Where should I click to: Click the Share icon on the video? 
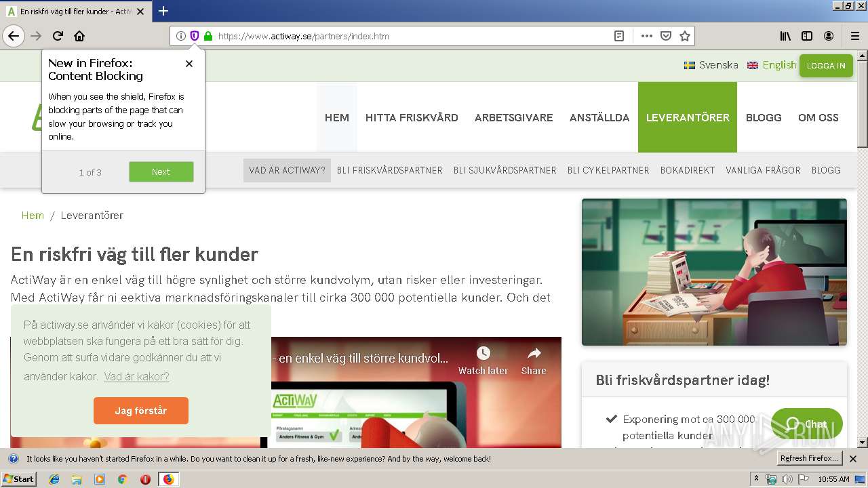pos(534,361)
